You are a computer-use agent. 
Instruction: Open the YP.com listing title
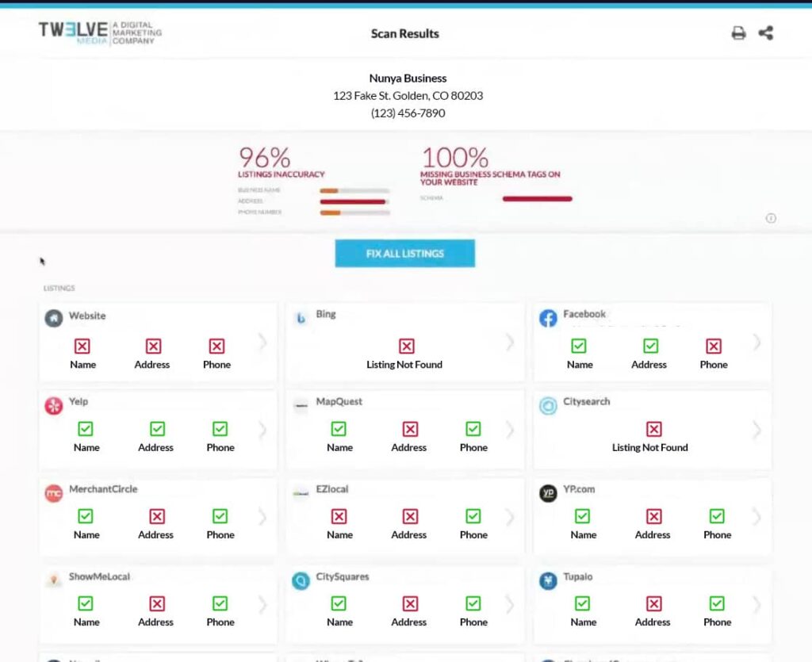[579, 489]
